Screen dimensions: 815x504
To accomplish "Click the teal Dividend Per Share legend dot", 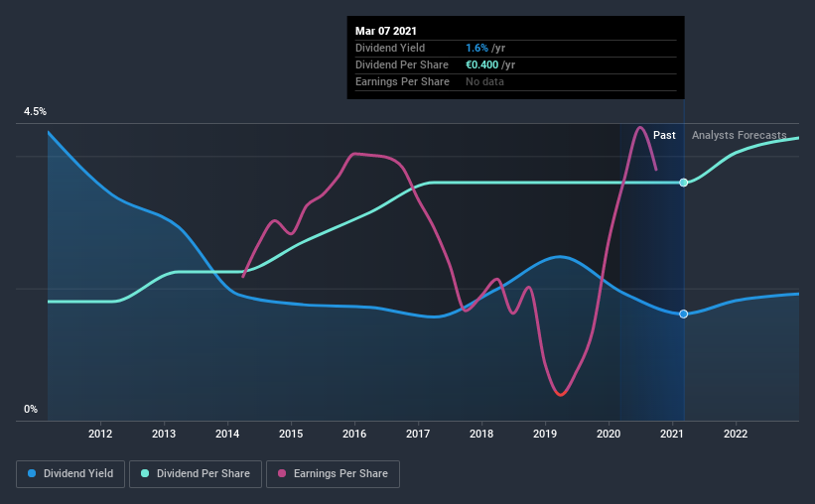I will click(x=145, y=473).
